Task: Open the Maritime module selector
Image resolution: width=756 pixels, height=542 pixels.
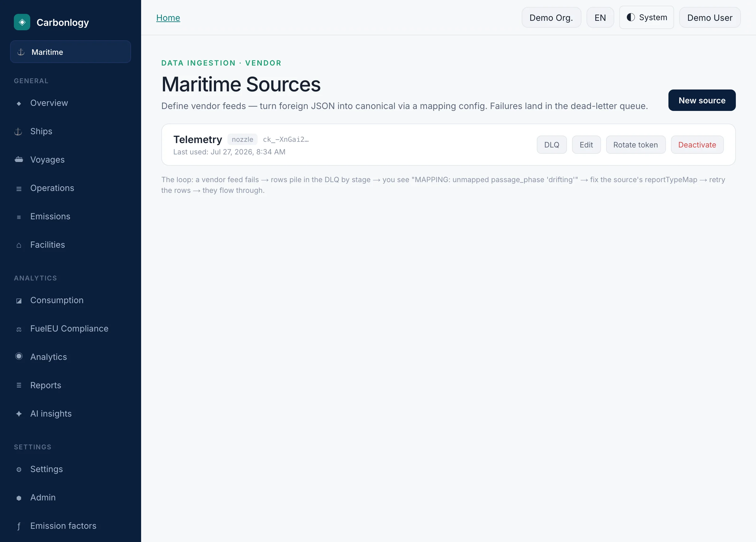Action: click(70, 52)
